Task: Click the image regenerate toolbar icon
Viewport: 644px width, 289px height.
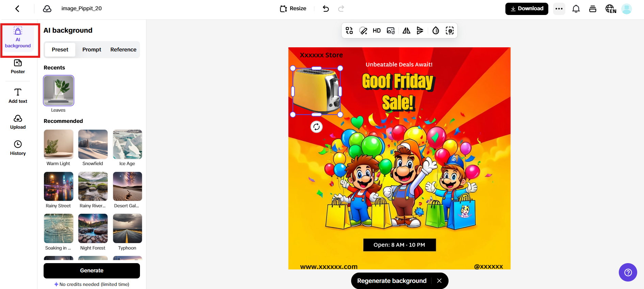Action: (x=391, y=31)
